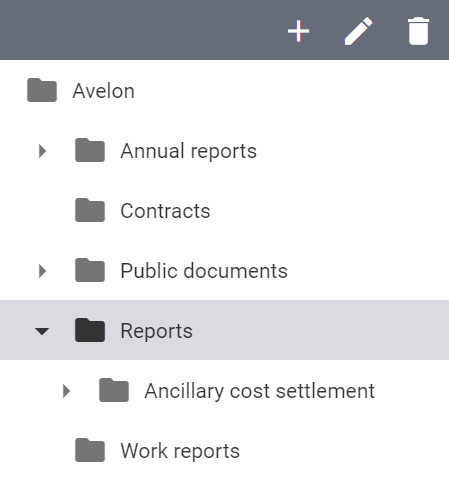This screenshot has height=482, width=449.
Task: Select the Avelon label in tree
Action: (x=104, y=91)
